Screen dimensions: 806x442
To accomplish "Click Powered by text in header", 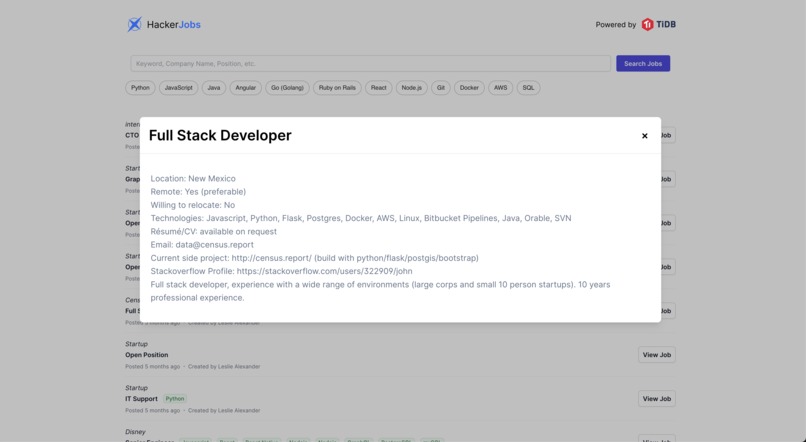I will point(616,25).
